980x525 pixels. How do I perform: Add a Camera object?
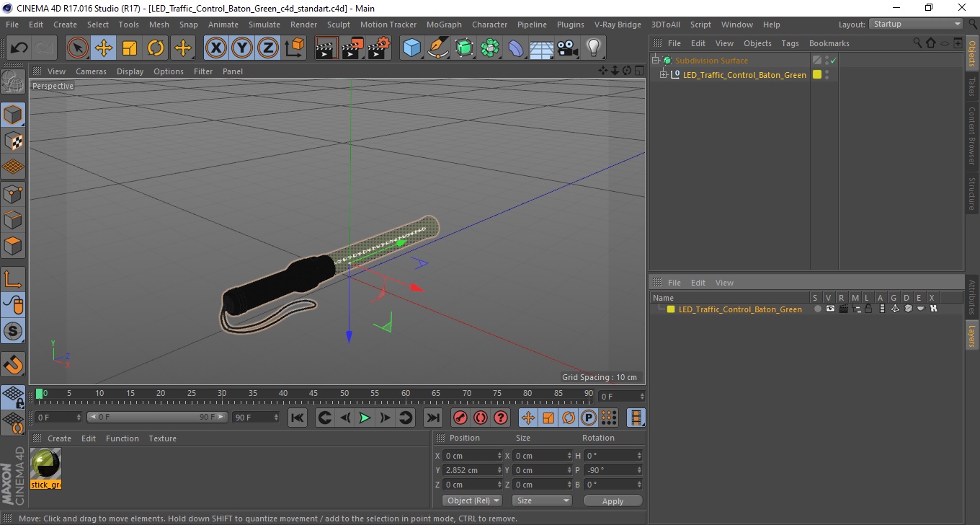pos(567,48)
